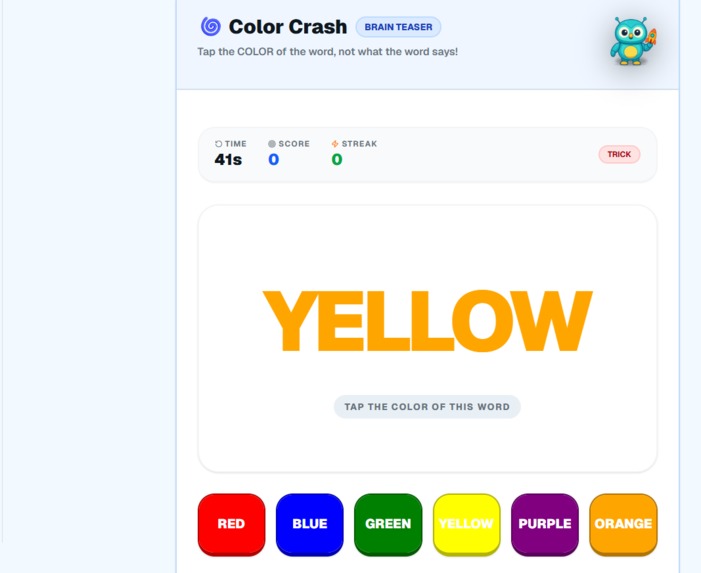Screen dimensions: 701x573
Task: Click the 'Tap the COLOR of the word' subtitle
Action: pos(328,52)
